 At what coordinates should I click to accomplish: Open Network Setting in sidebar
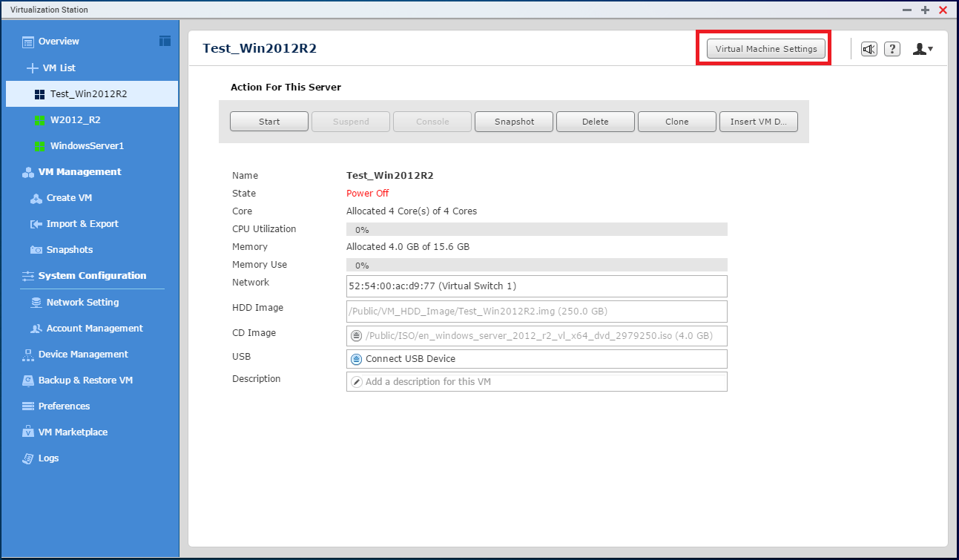click(x=82, y=303)
